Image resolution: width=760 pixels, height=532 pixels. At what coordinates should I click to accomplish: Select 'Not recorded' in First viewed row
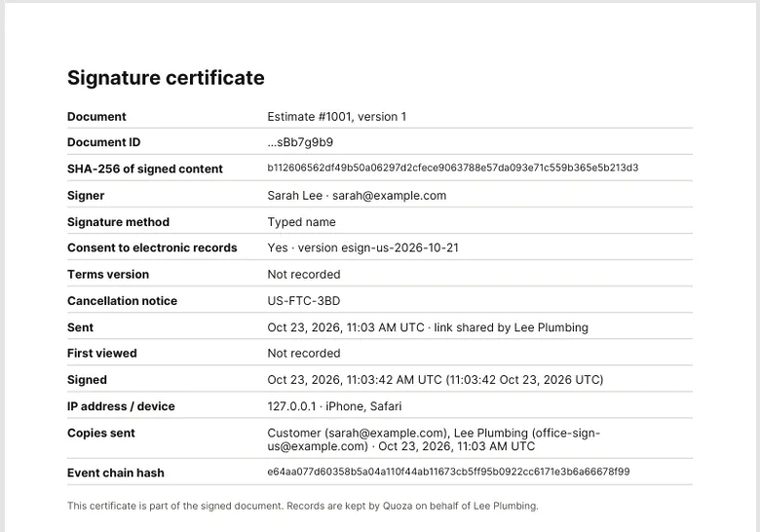304,354
